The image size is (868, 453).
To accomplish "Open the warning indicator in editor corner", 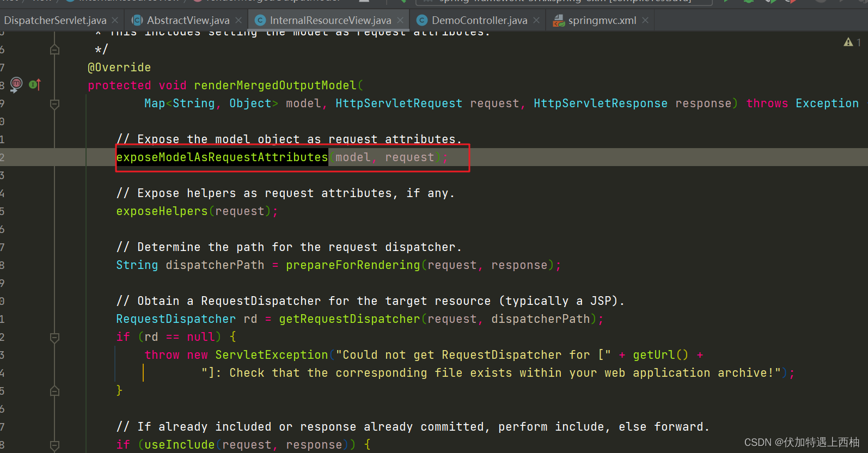I will 852,42.
